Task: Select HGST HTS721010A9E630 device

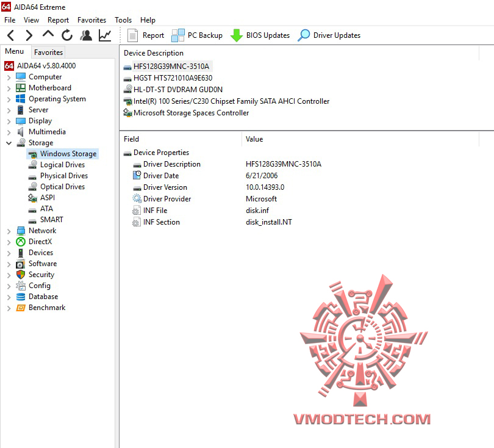Action: click(173, 78)
